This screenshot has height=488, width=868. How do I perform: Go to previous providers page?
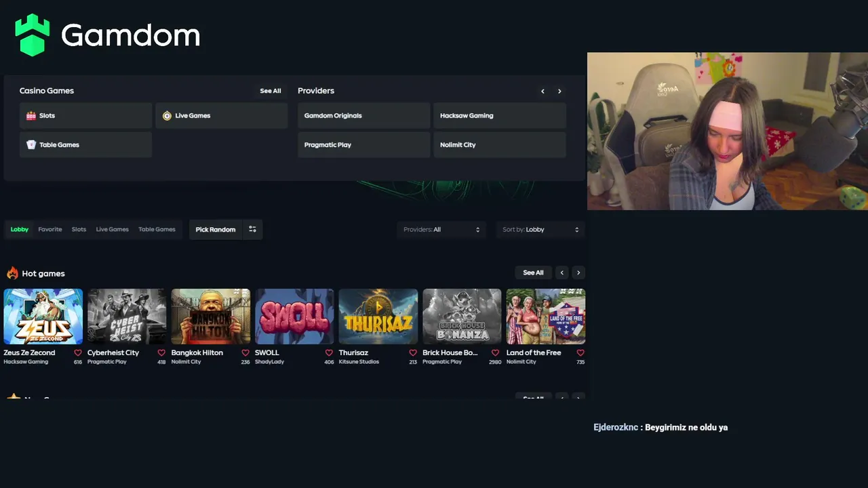542,91
